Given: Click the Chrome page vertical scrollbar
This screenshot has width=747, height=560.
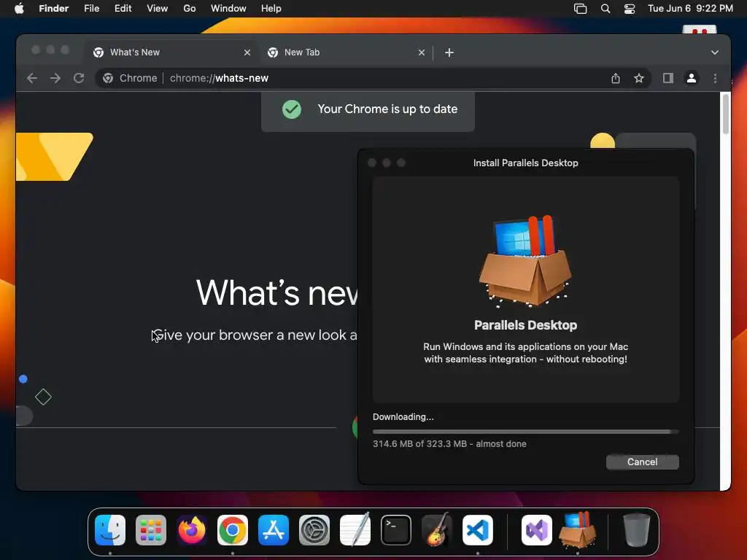Looking at the screenshot, I should point(726,114).
